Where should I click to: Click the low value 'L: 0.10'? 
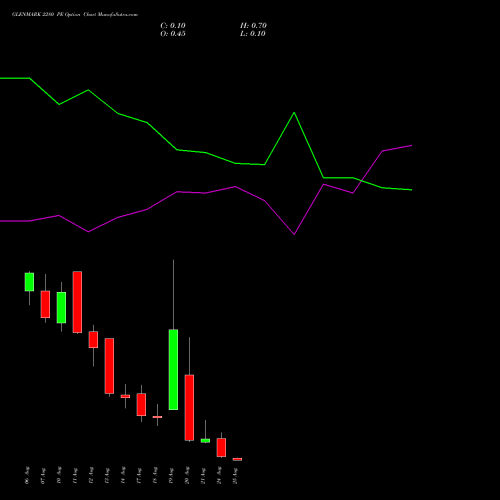click(253, 34)
